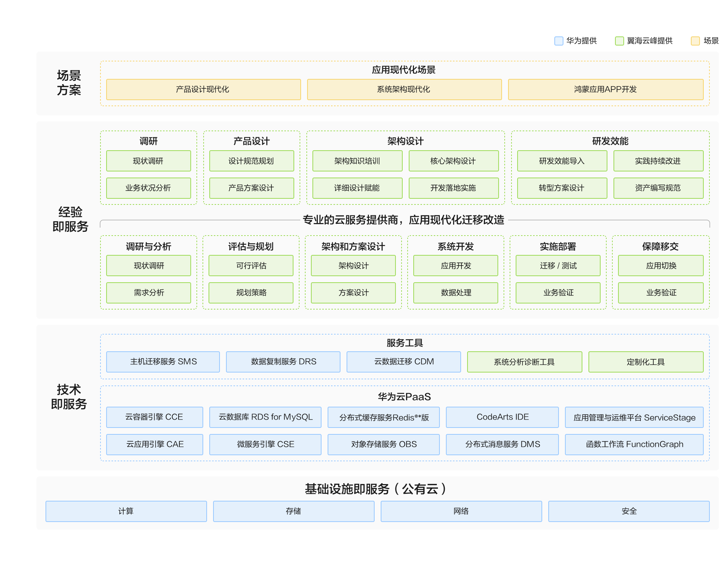Select the 迁移 / 测试 box

tap(558, 266)
